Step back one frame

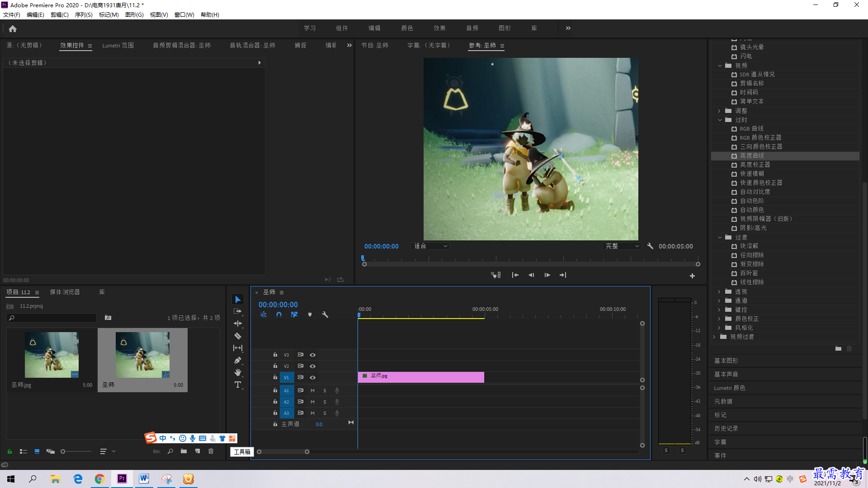(x=531, y=275)
